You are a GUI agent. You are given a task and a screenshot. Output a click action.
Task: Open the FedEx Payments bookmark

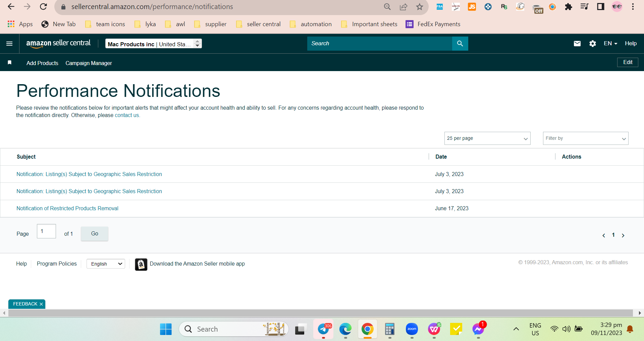(433, 24)
